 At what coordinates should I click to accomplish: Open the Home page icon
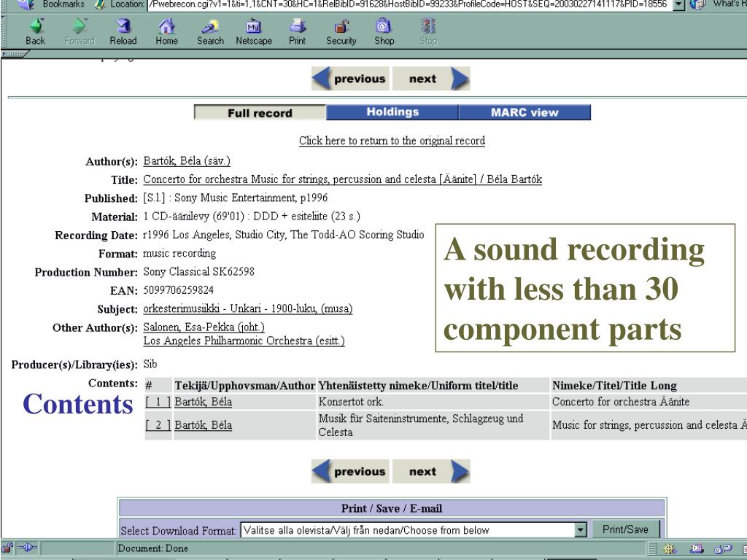[167, 31]
